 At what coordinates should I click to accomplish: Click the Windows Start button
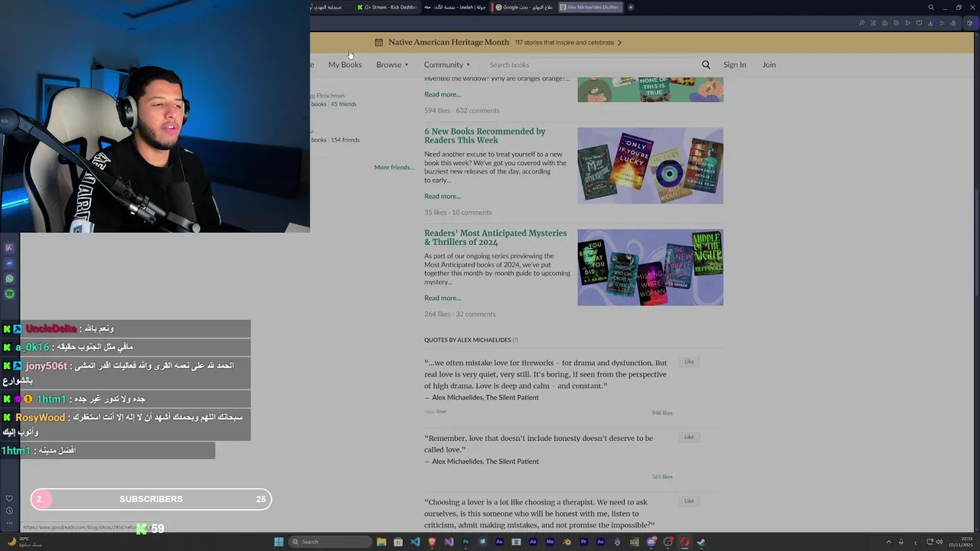pos(279,542)
